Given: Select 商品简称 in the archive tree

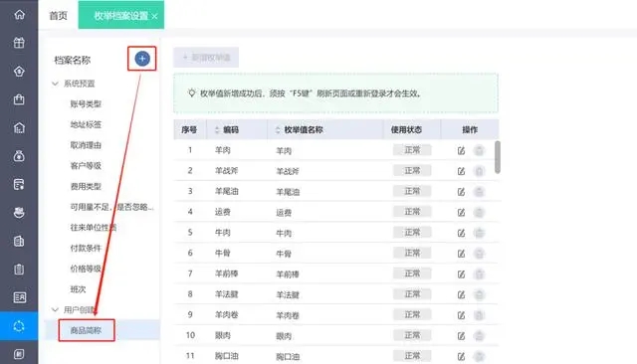Looking at the screenshot, I should (86, 330).
